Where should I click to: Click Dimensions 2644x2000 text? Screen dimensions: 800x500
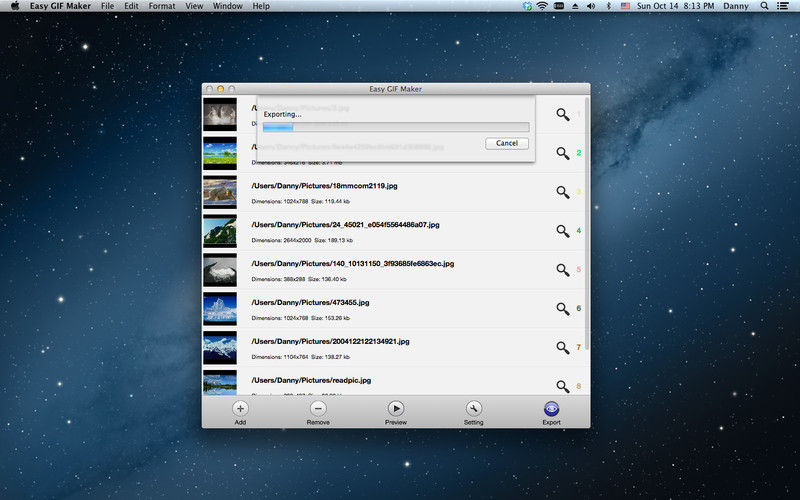tap(281, 240)
